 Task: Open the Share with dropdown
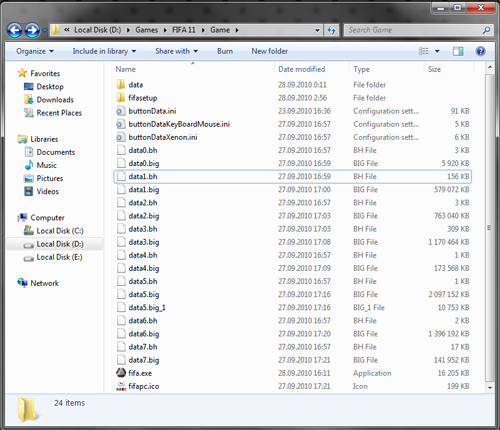coord(176,51)
